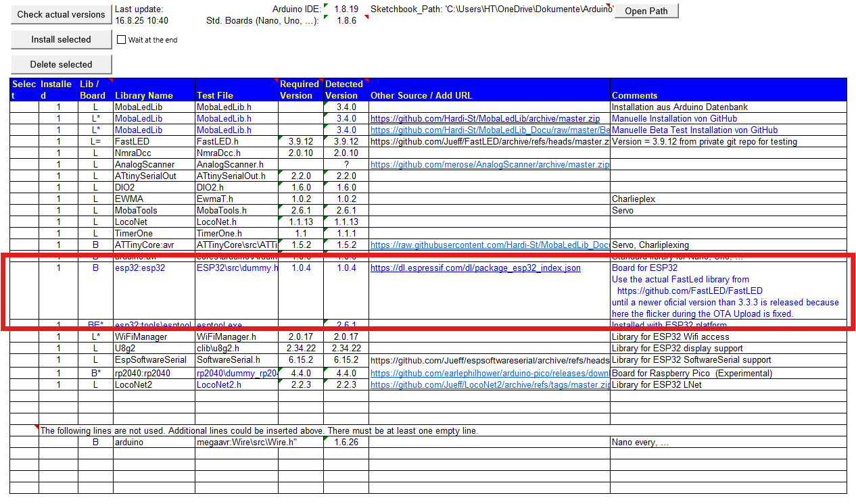856x504 pixels.
Task: Click the Check actual versions button
Action: pos(61,14)
